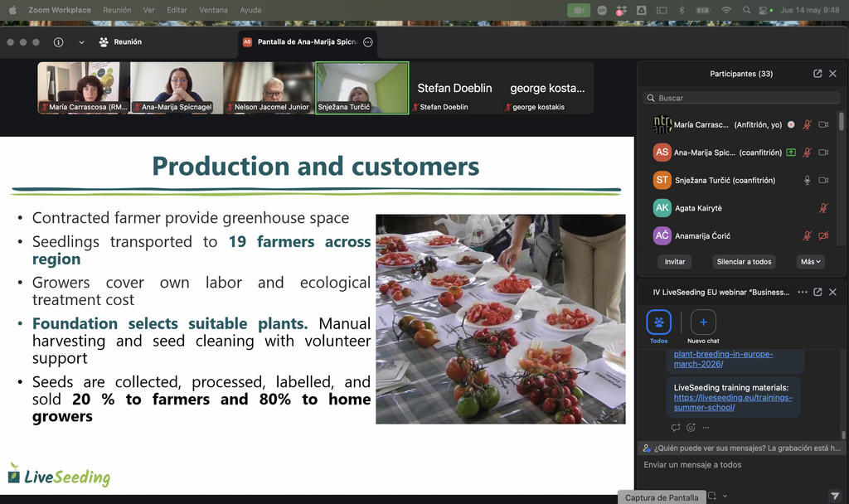
Task: Reply to the LiveSeeding training message
Action: point(675,427)
